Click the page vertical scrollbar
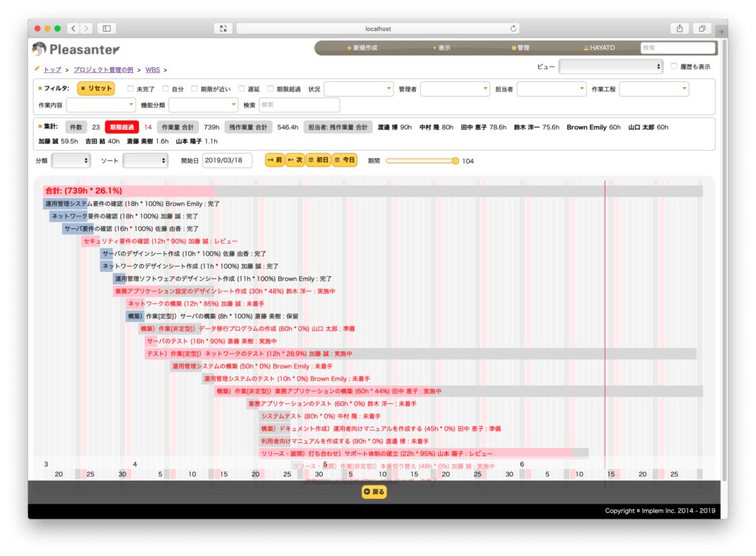756x556 pixels. coord(724,261)
